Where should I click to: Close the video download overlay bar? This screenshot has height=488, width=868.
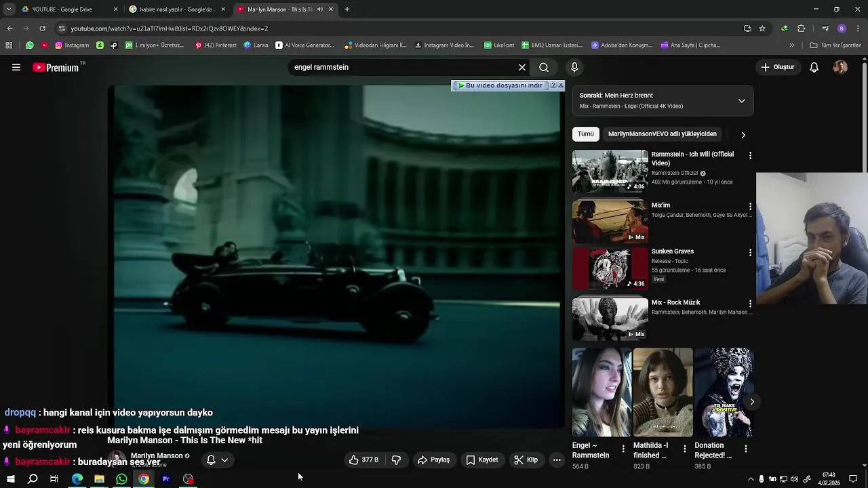[x=561, y=85]
